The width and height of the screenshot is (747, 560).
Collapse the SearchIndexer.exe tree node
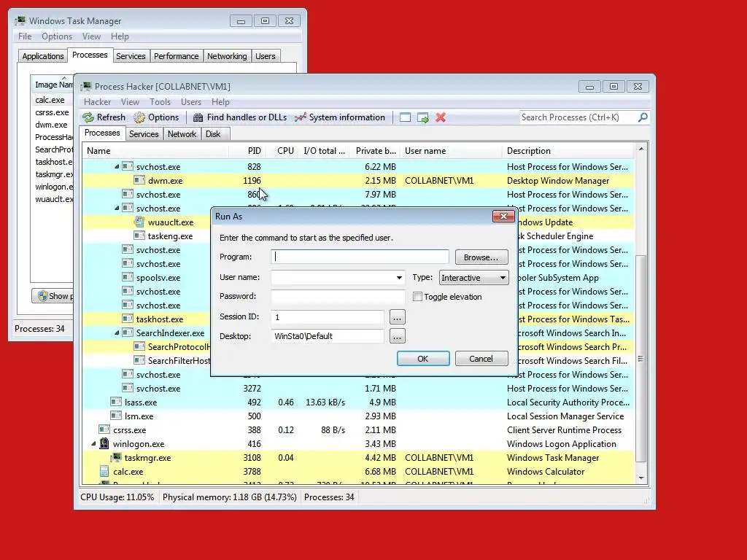tap(117, 332)
